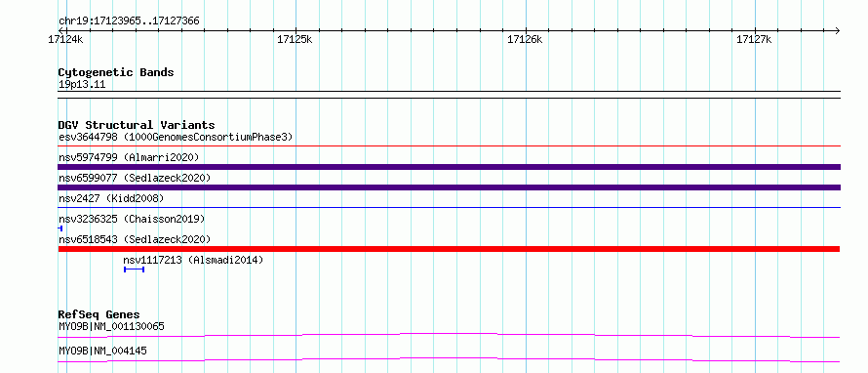Image resolution: width=868 pixels, height=373 pixels.
Task: Click the thick red nsv6518543 variant bar
Action: click(x=449, y=249)
